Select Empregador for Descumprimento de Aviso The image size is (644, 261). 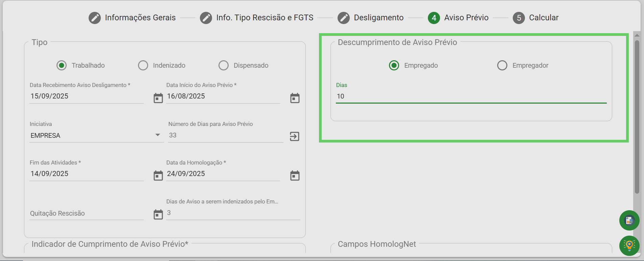coord(502,65)
